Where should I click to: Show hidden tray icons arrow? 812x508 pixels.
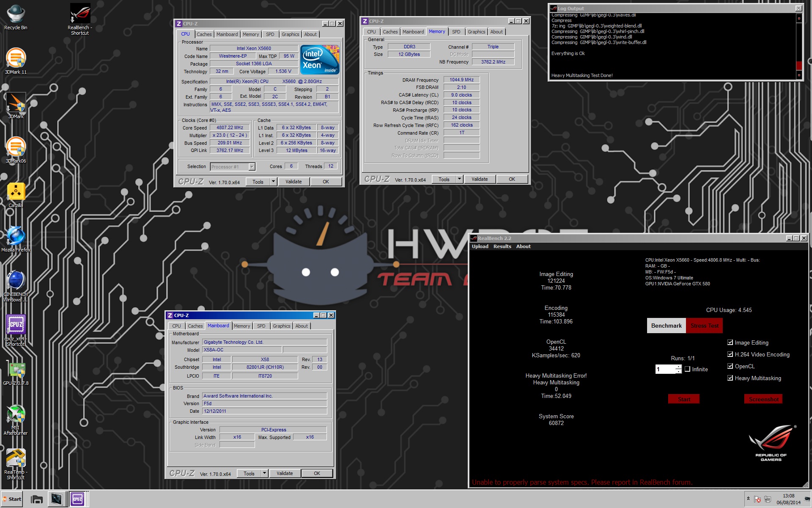(748, 499)
